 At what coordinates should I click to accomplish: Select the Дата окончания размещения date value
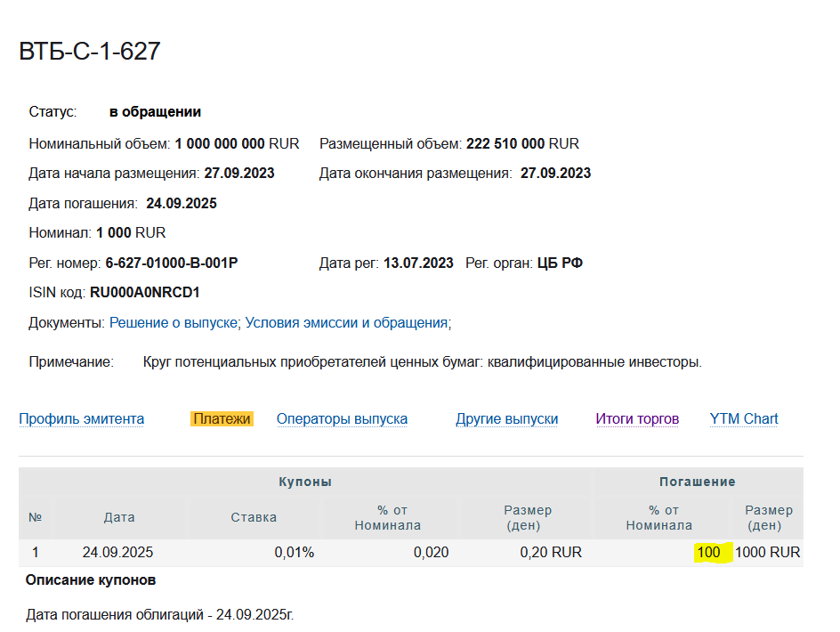[x=555, y=174]
